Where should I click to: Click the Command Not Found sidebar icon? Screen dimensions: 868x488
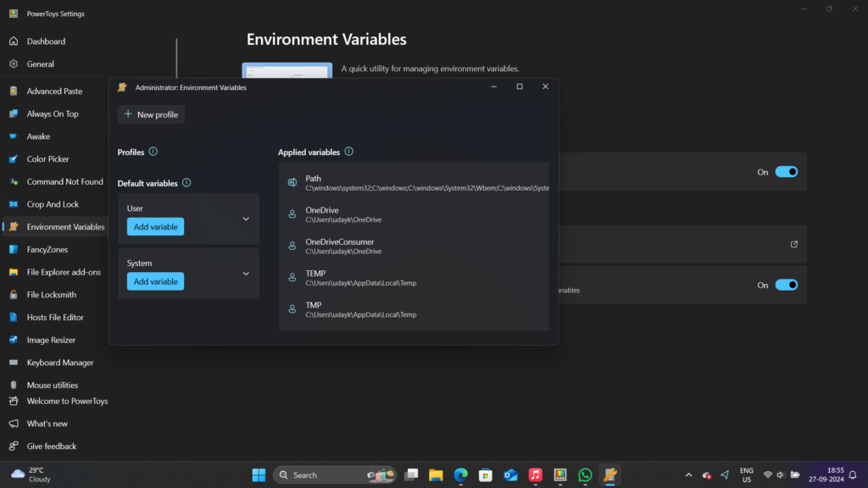pos(14,181)
